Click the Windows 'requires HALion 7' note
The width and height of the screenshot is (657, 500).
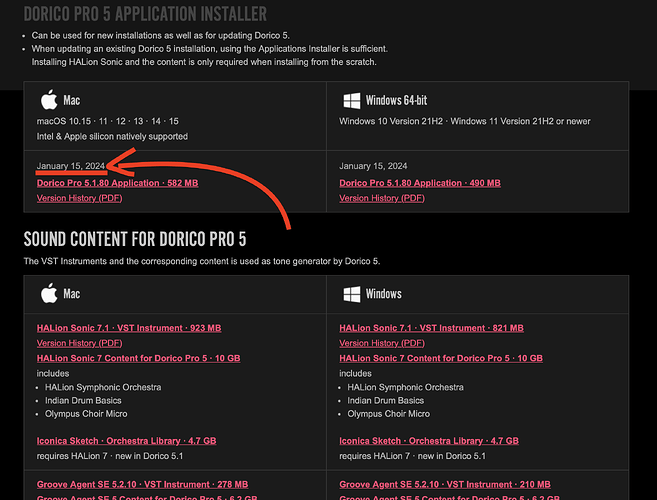click(x=412, y=456)
